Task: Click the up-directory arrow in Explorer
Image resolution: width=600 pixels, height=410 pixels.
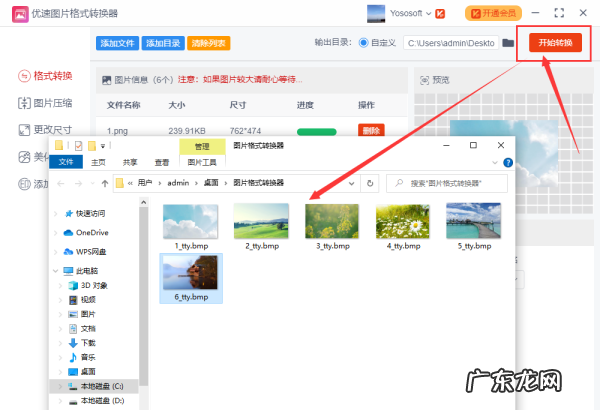Action: 105,183
